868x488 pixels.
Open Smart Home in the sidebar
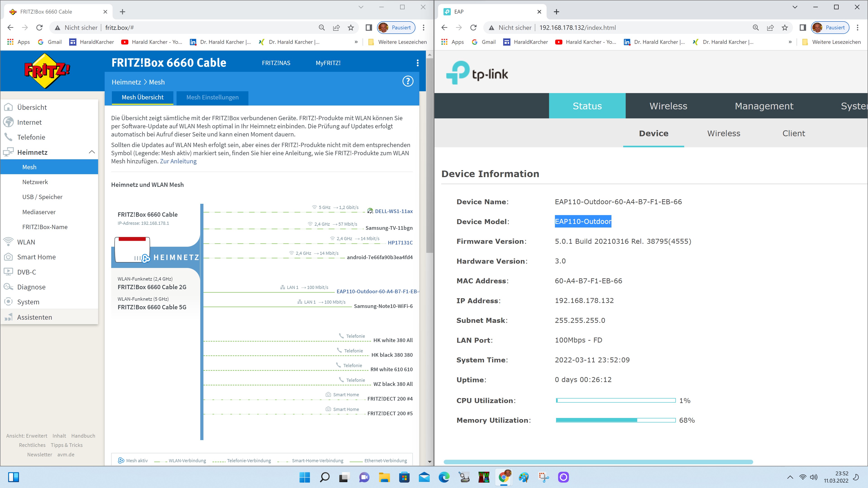[36, 257]
